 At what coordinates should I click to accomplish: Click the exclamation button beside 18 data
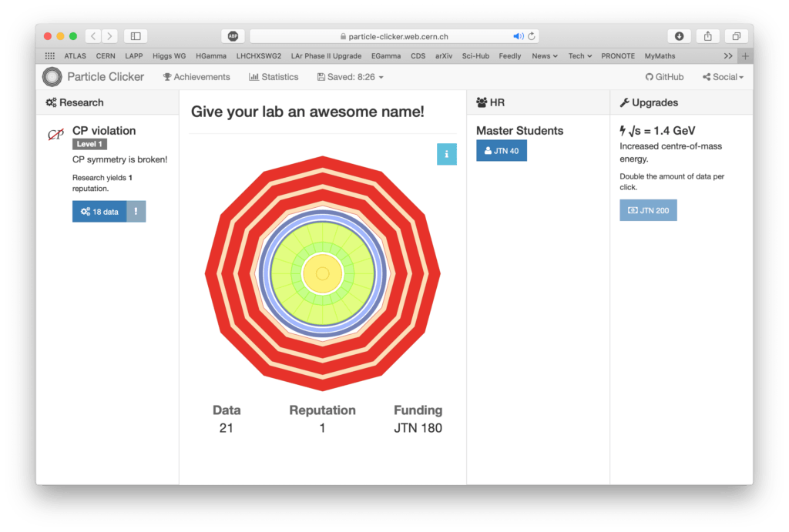pyautogui.click(x=136, y=212)
